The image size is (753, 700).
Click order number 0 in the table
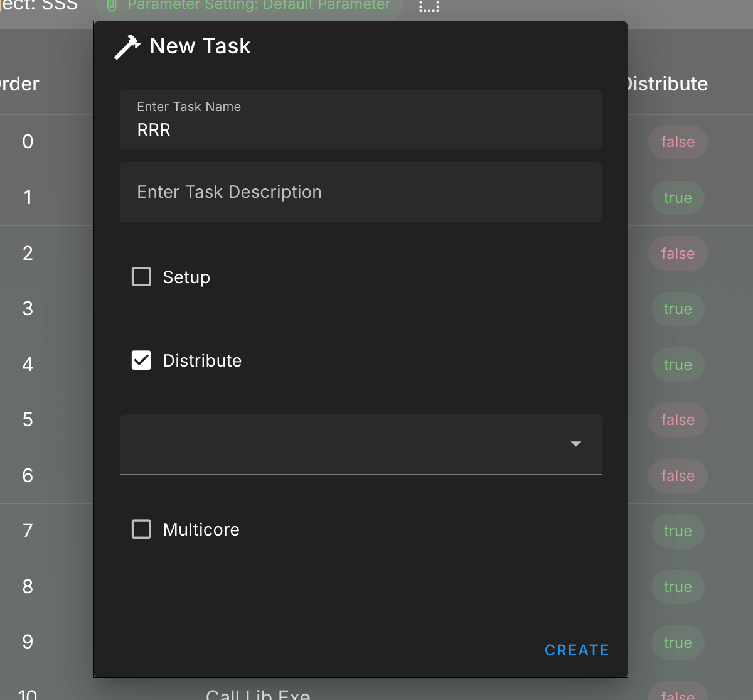28,142
